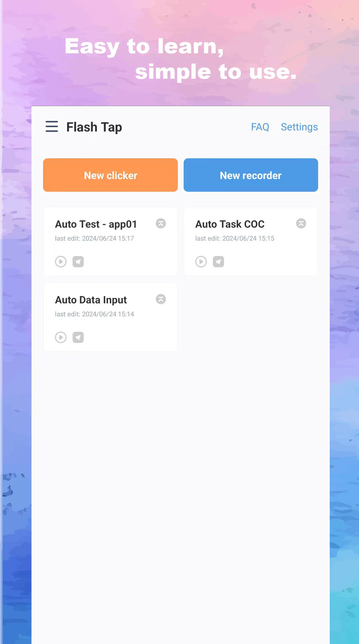The image size is (359, 644).
Task: Open the hamburger menu beside Flash Tap
Action: pyautogui.click(x=52, y=127)
